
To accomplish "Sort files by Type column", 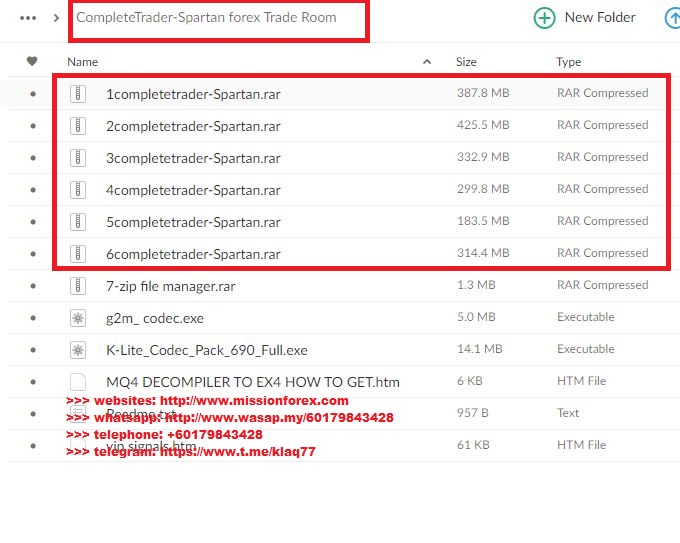I will click(569, 62).
